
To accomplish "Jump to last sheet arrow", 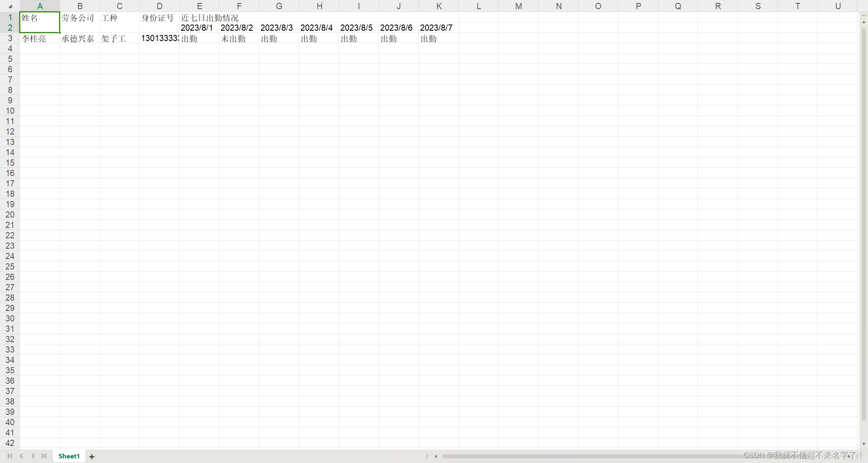I will (x=44, y=456).
